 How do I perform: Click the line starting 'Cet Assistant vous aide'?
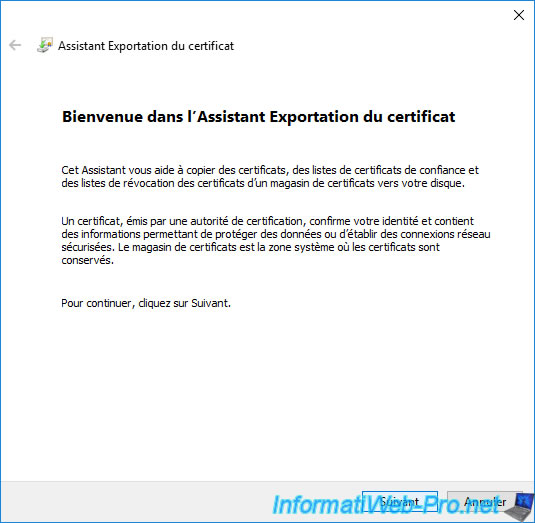pos(270,170)
